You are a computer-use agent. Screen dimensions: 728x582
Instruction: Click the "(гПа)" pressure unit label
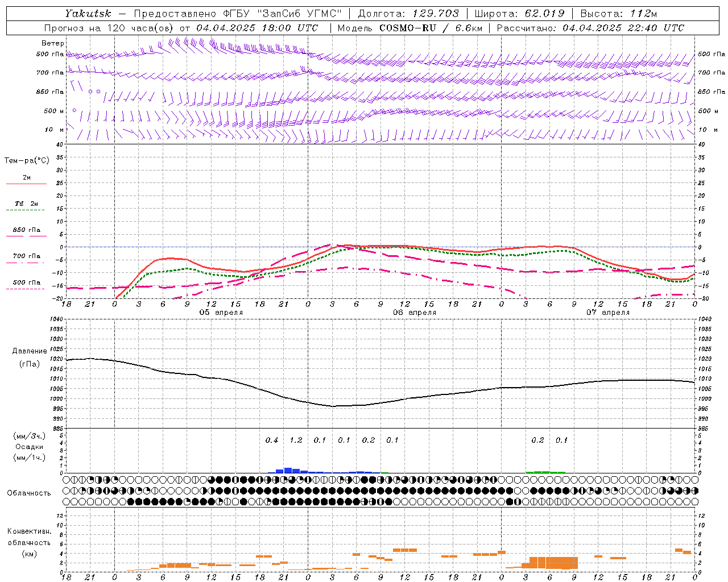(30, 364)
